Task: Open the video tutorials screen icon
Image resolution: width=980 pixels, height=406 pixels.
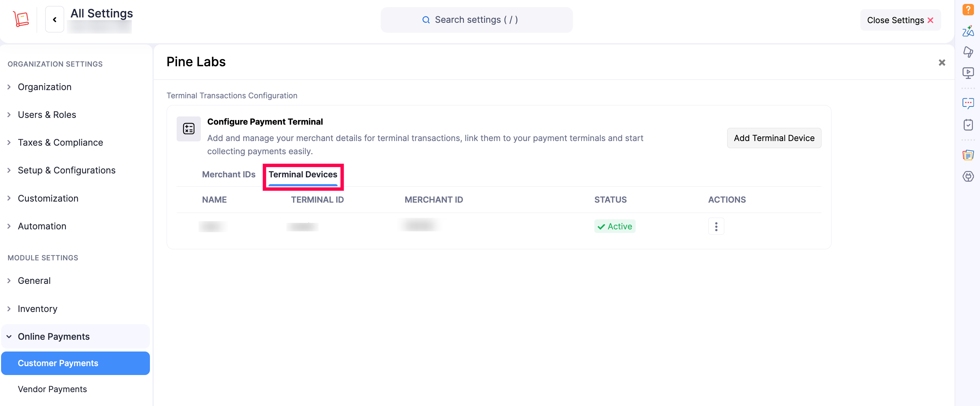Action: pyautogui.click(x=968, y=72)
